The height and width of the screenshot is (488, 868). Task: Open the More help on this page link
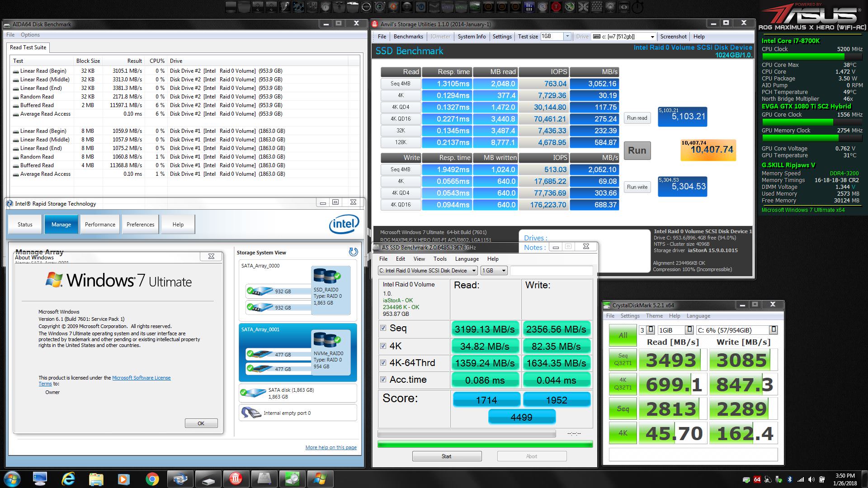click(331, 447)
